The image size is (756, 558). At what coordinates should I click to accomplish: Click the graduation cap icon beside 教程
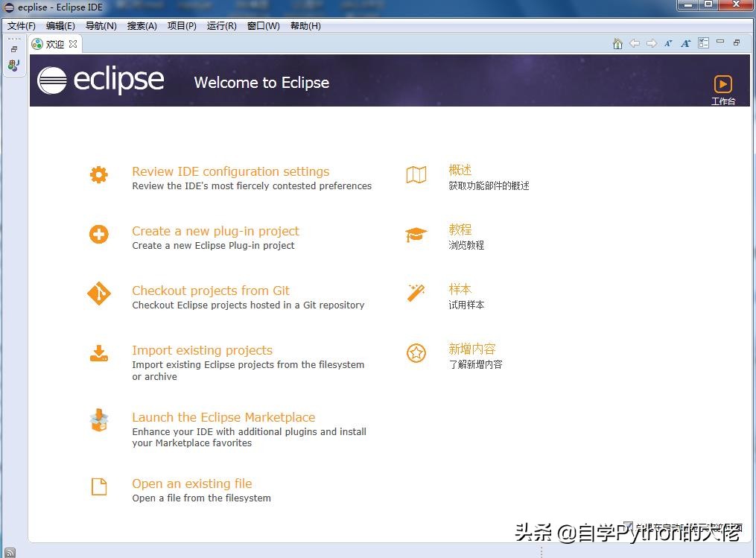(416, 235)
